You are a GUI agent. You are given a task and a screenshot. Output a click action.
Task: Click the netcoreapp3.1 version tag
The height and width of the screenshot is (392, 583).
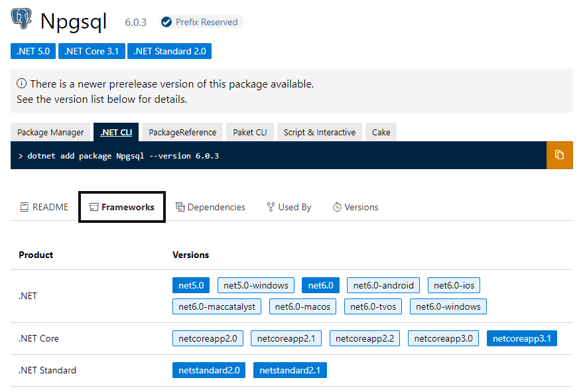522,338
